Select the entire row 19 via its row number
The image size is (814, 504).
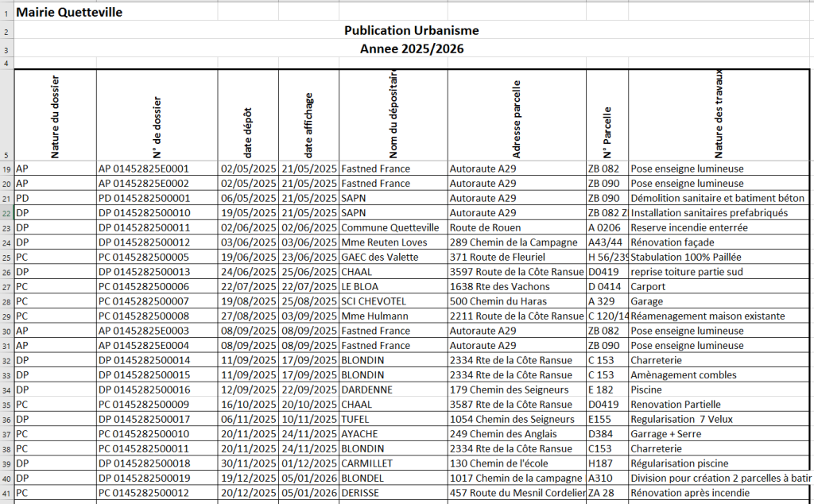(6, 169)
